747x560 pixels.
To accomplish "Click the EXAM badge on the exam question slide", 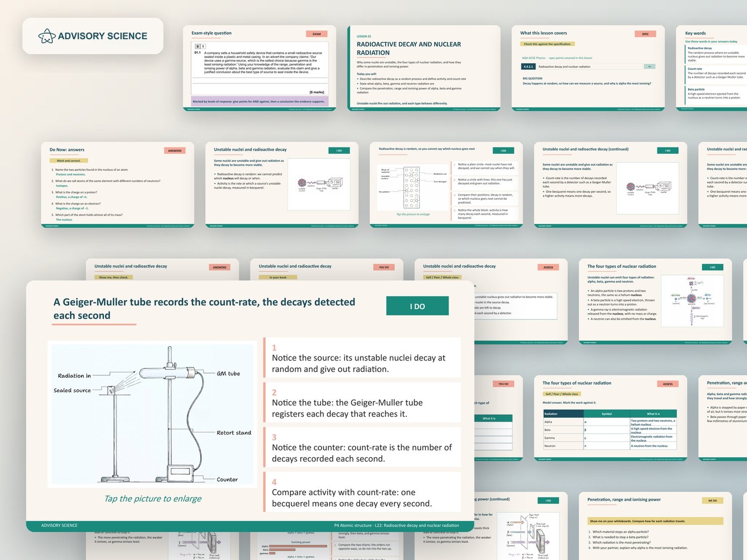I will click(317, 34).
